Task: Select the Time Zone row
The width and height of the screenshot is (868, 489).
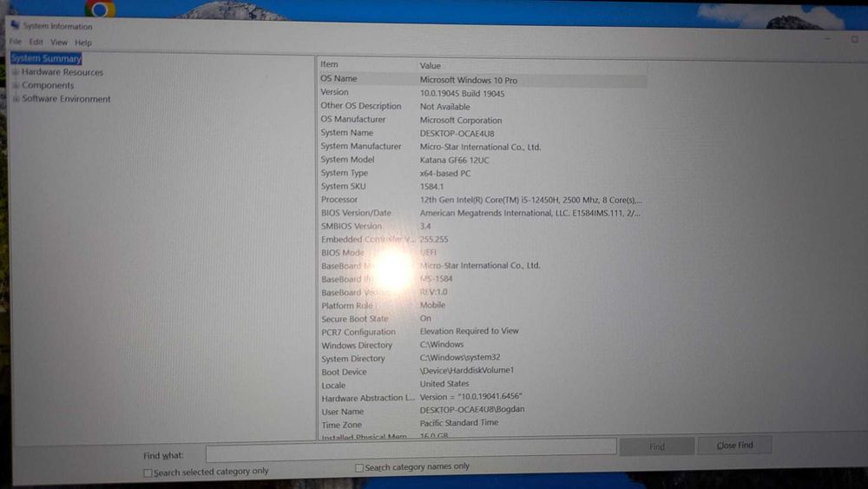Action: tap(482, 424)
